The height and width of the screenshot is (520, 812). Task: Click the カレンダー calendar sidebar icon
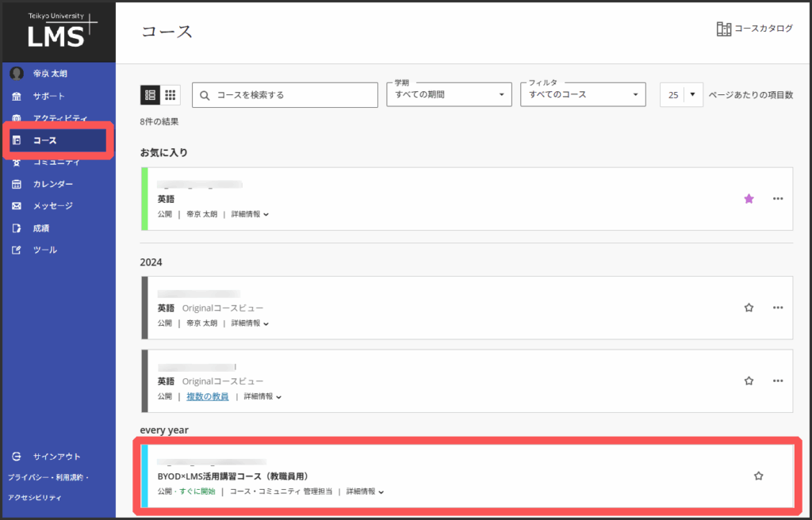click(17, 184)
